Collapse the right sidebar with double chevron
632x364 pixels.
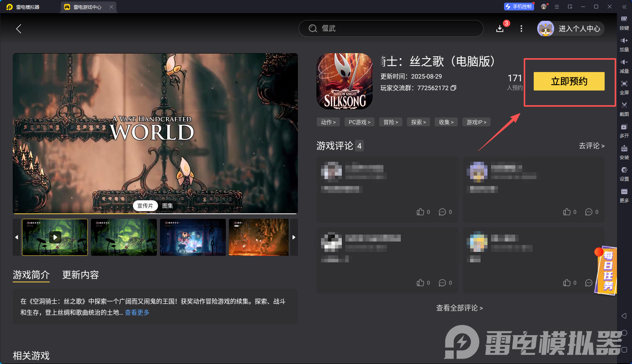624,7
